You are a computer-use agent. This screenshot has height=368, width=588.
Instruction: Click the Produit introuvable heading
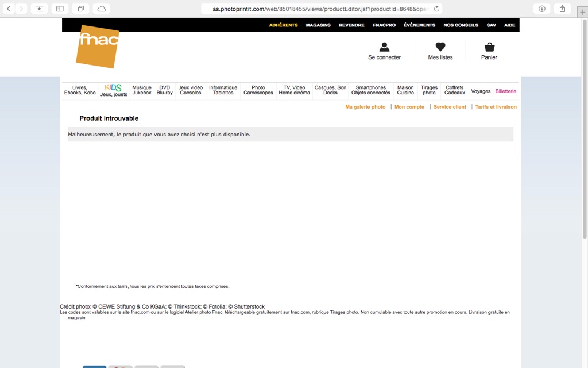[x=109, y=118]
